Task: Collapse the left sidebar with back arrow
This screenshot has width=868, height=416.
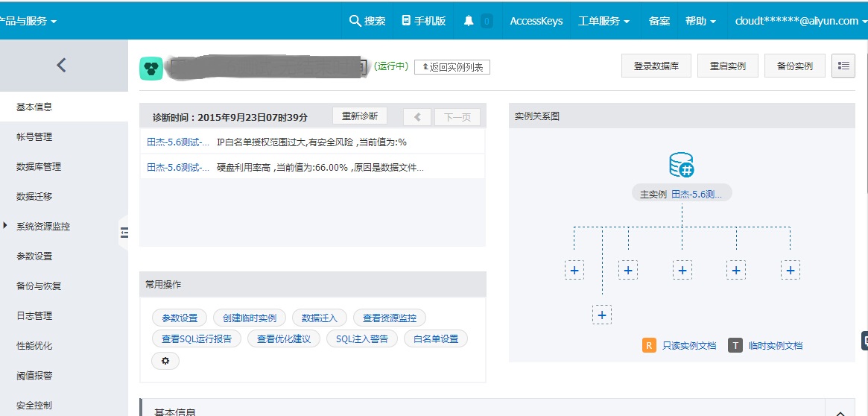Action: coord(62,65)
